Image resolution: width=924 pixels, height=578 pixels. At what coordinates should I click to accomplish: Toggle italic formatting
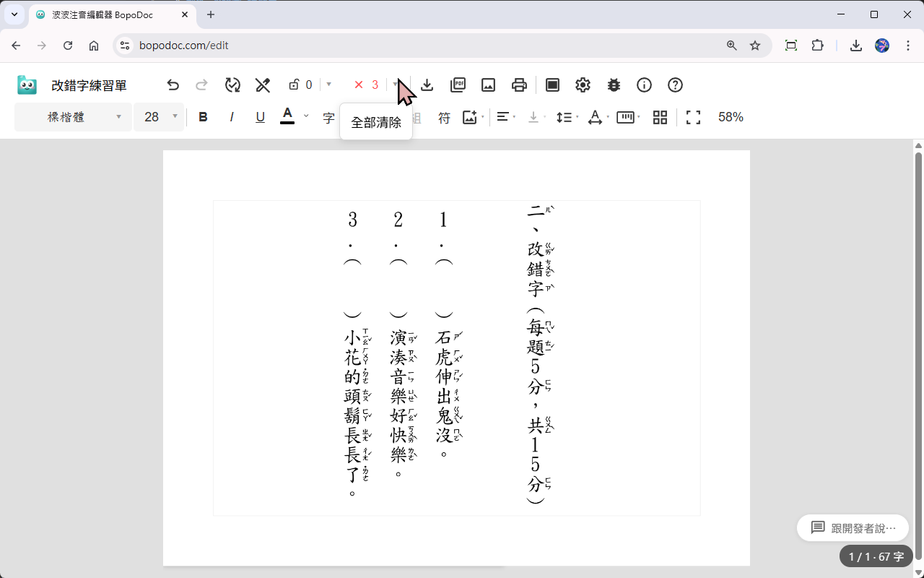pos(232,117)
